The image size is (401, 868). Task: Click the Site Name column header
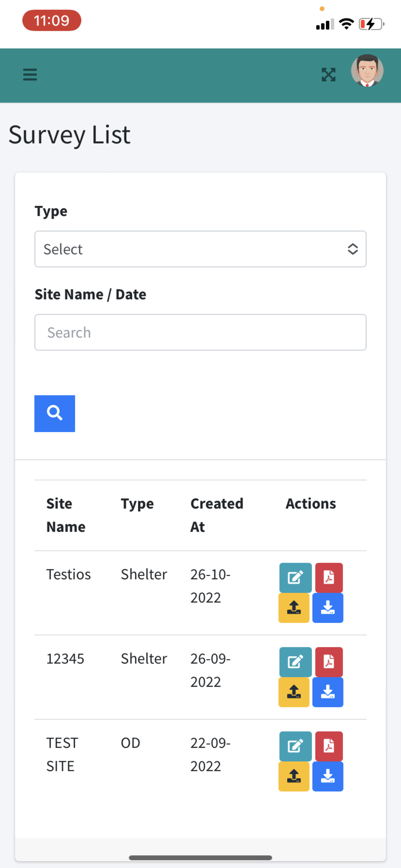[66, 515]
